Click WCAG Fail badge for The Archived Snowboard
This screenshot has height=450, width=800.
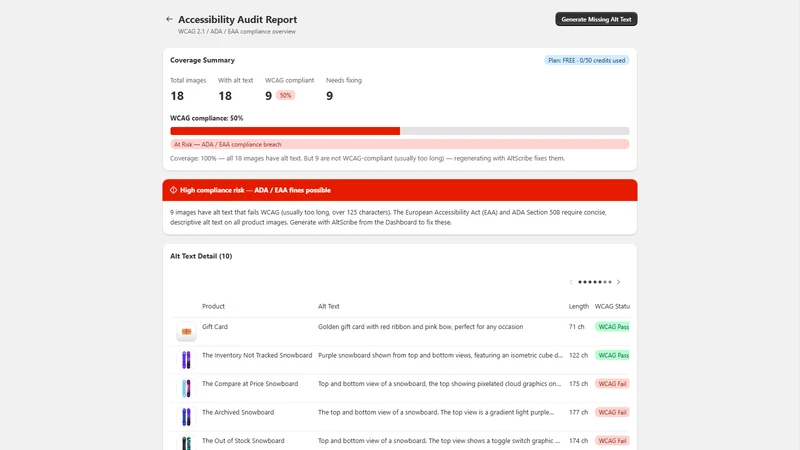[612, 413]
